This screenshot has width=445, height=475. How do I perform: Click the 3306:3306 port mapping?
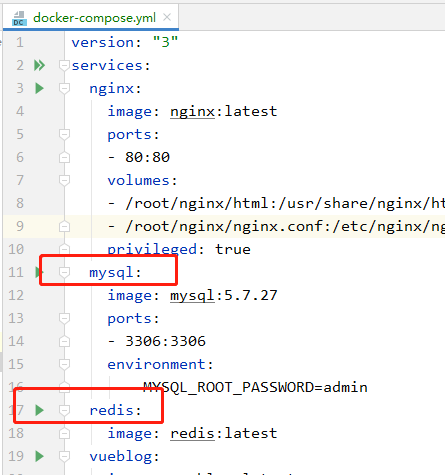[x=165, y=341]
